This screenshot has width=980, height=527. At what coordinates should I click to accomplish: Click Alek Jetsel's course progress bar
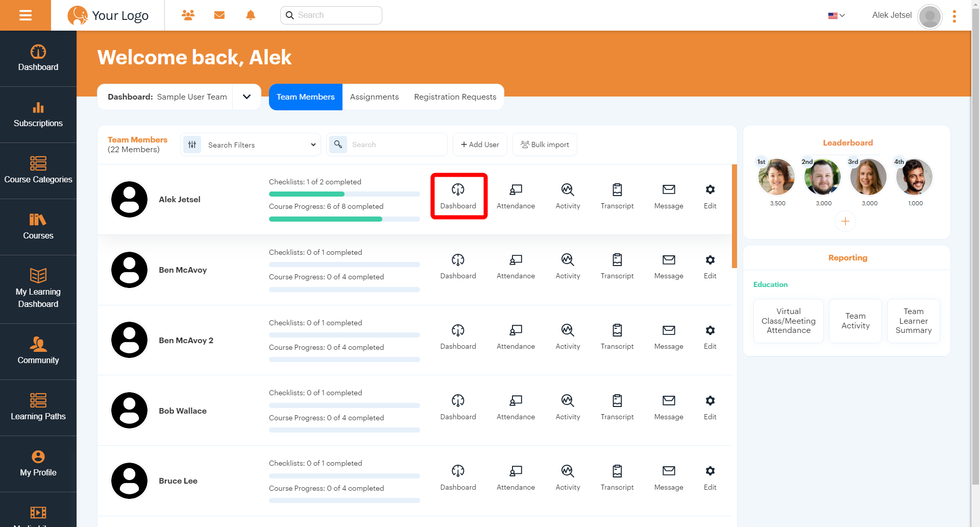pyautogui.click(x=345, y=219)
